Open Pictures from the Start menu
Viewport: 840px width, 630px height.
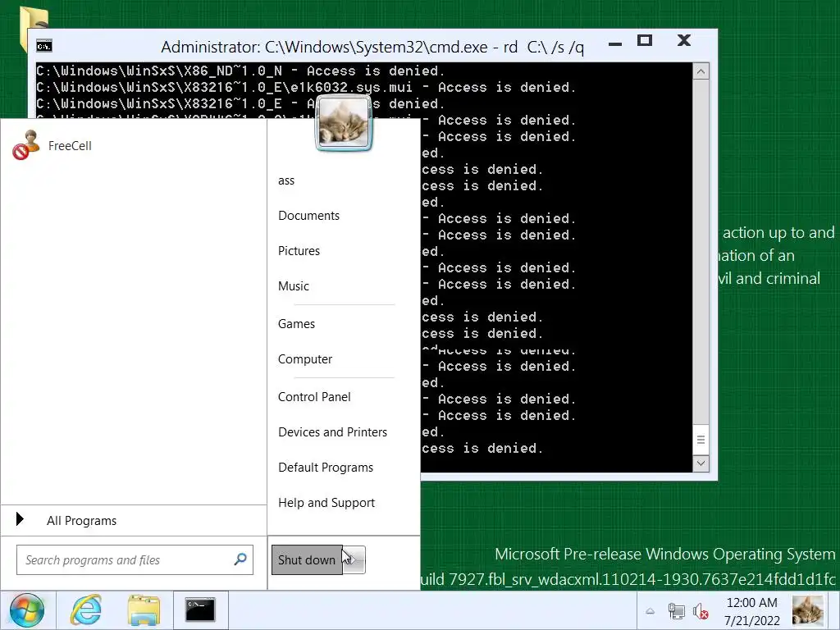pos(299,251)
